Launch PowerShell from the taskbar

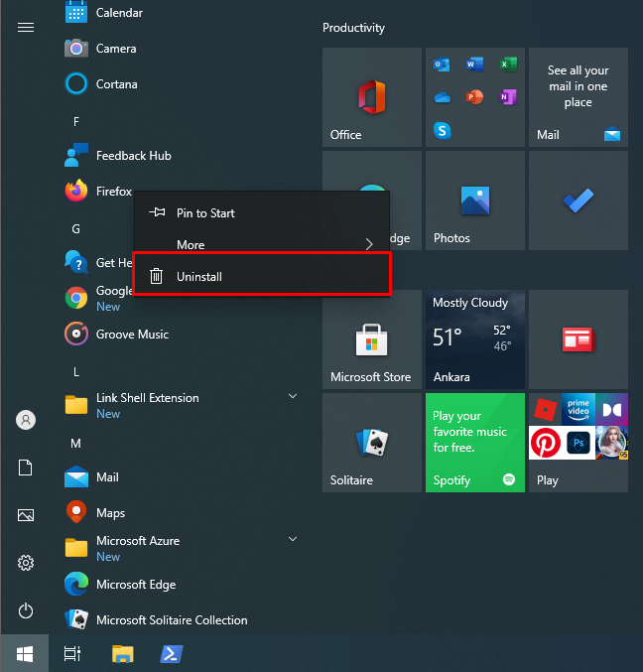pos(172,653)
